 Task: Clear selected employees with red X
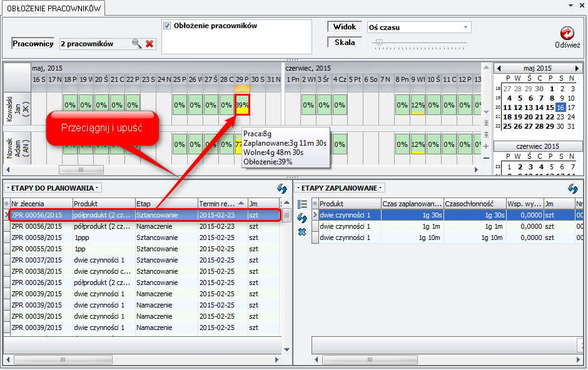point(150,44)
